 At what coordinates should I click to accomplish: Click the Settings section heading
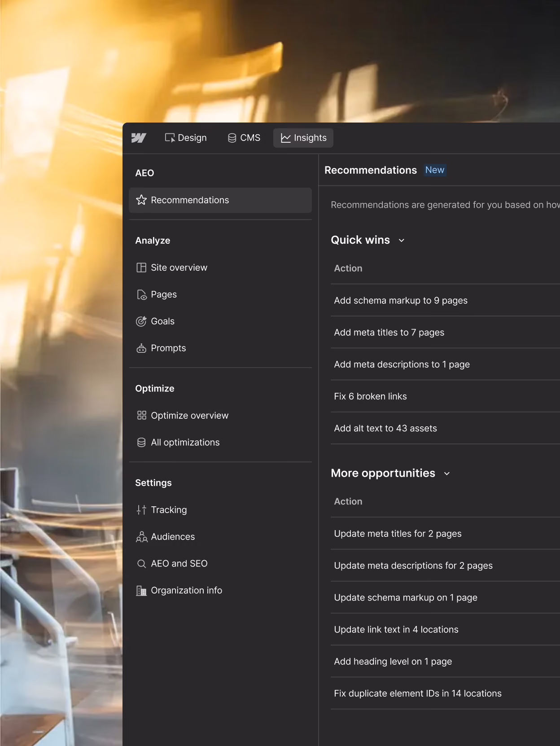tap(153, 483)
